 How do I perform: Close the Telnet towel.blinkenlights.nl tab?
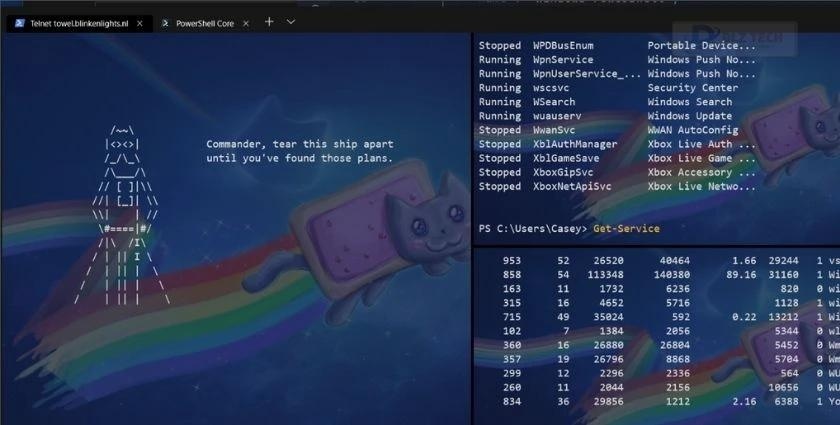(x=139, y=23)
